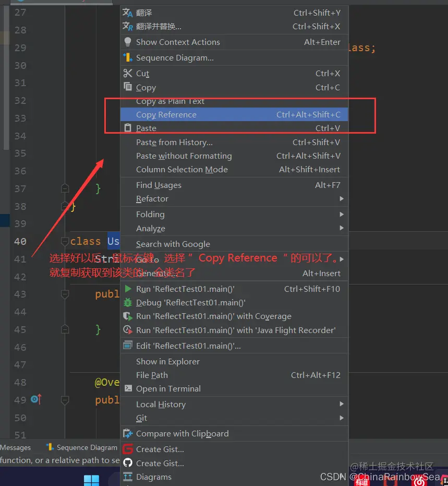
Task: Collapse the fold marker at line 38
Action: (x=65, y=206)
